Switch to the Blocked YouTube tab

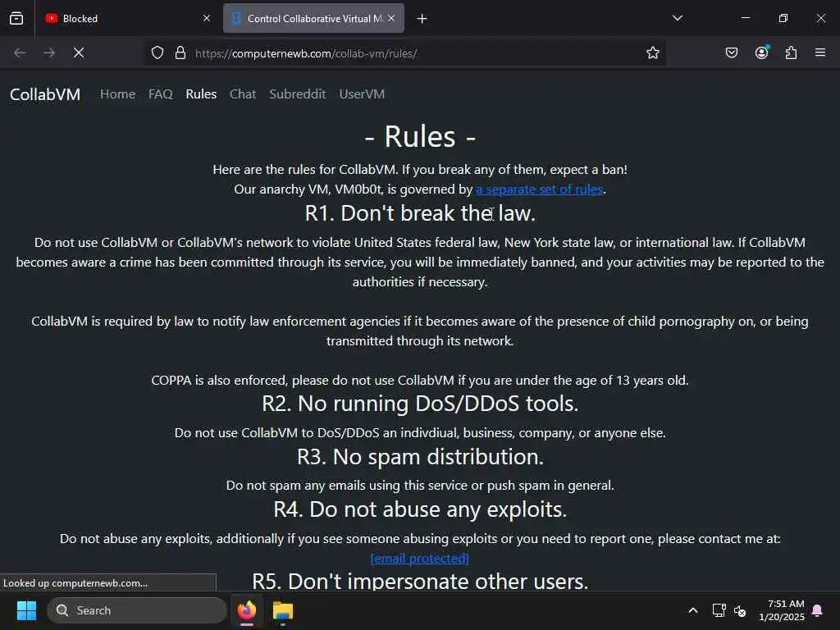[126, 18]
